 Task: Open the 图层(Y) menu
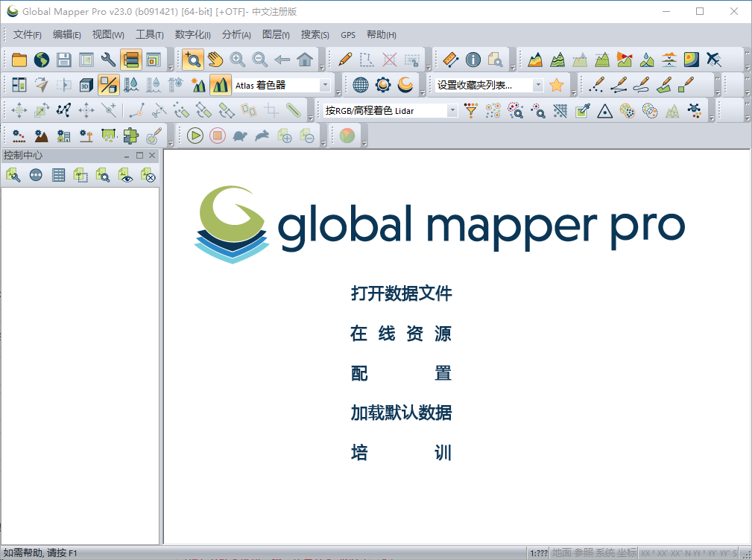pos(276,34)
